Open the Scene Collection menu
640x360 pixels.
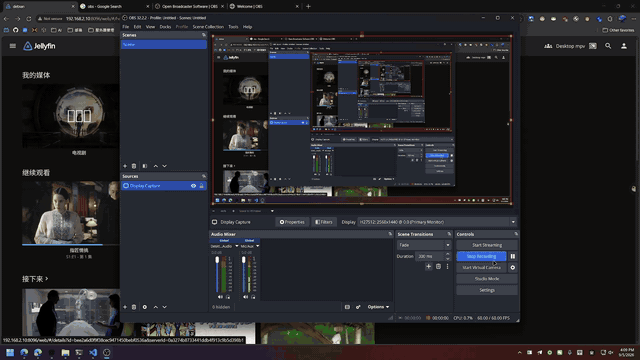point(208,27)
